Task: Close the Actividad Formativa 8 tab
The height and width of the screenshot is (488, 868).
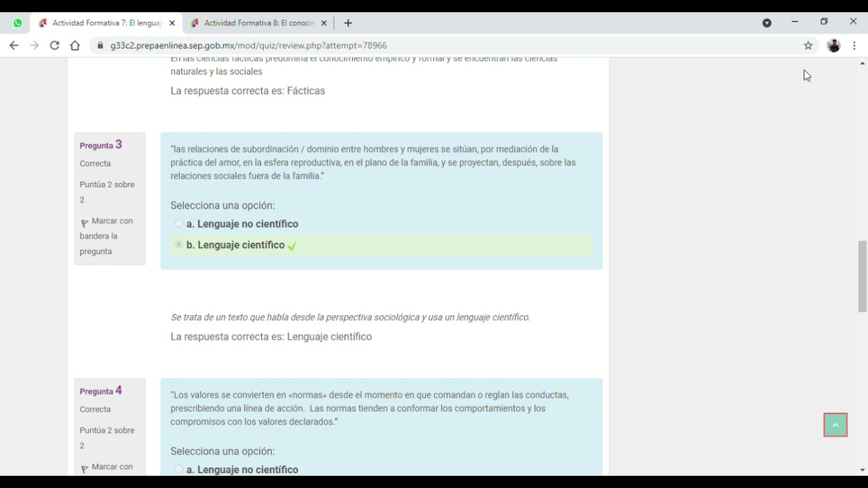Action: click(323, 23)
